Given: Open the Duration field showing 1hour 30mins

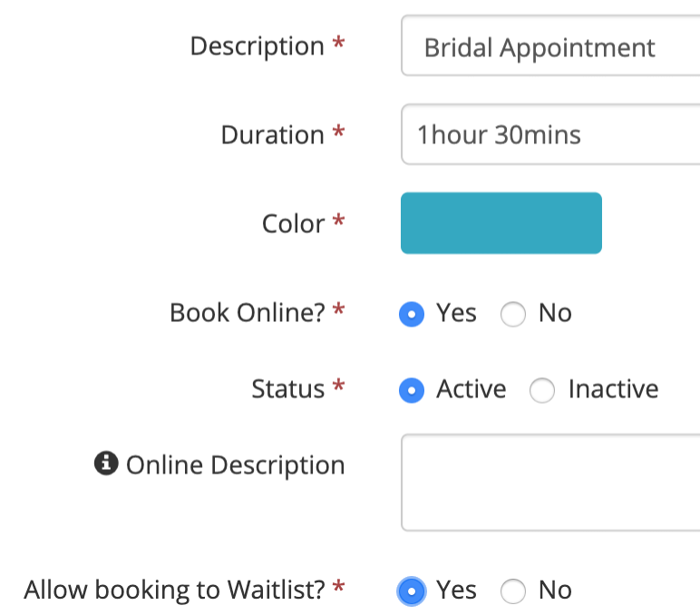Looking at the screenshot, I should [x=550, y=134].
